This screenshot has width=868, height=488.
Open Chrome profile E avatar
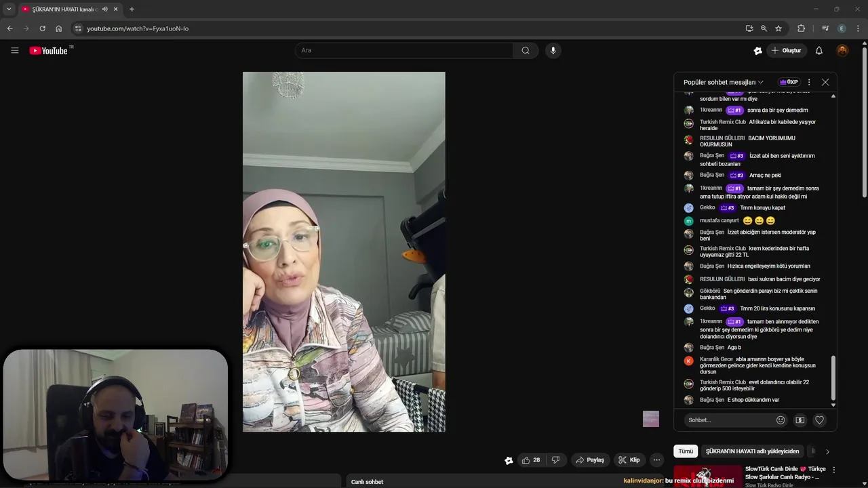842,28
